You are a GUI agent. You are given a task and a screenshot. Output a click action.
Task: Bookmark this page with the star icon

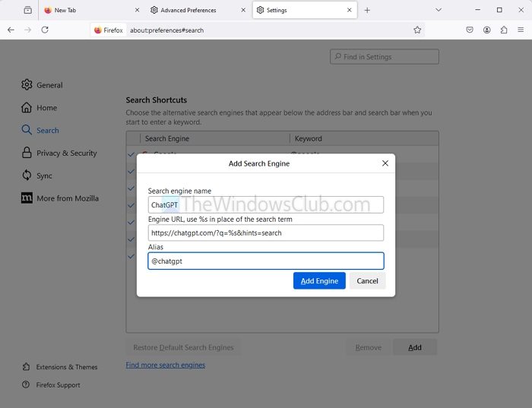pos(417,30)
